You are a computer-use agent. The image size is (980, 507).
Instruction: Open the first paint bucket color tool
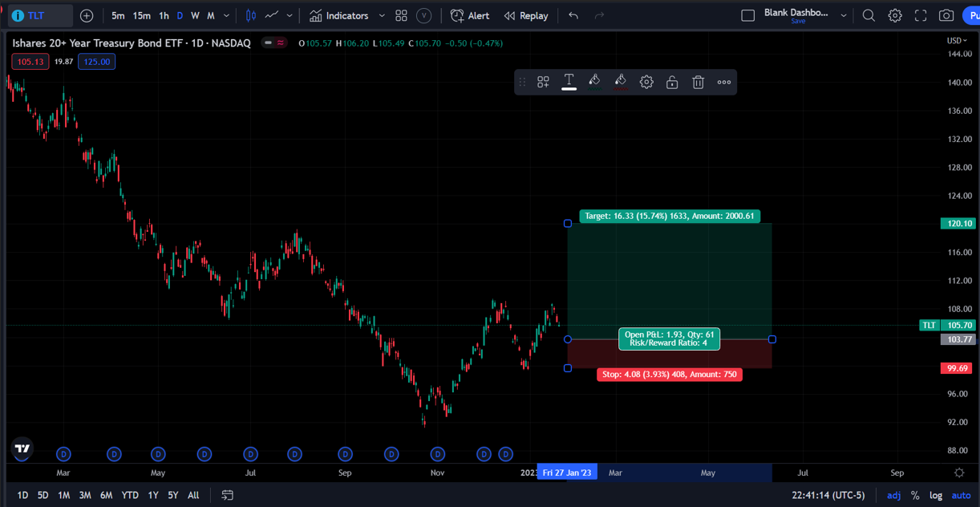tap(594, 81)
